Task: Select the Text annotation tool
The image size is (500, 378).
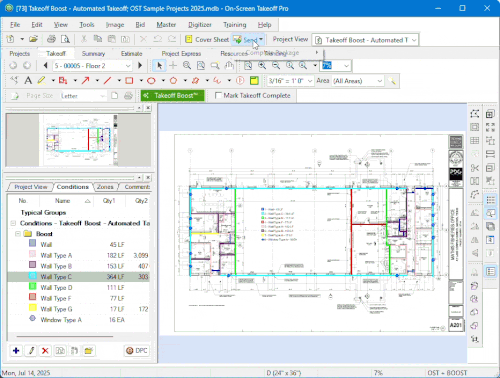Action: tap(28, 81)
